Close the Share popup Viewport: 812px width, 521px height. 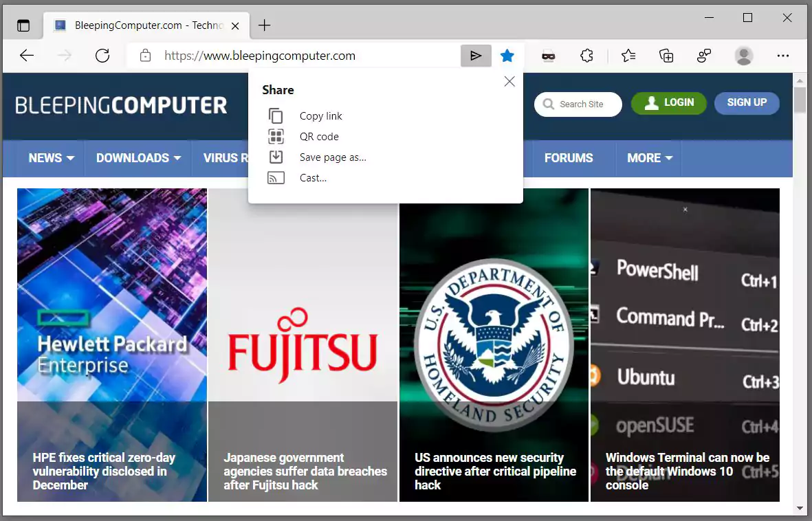(x=509, y=81)
